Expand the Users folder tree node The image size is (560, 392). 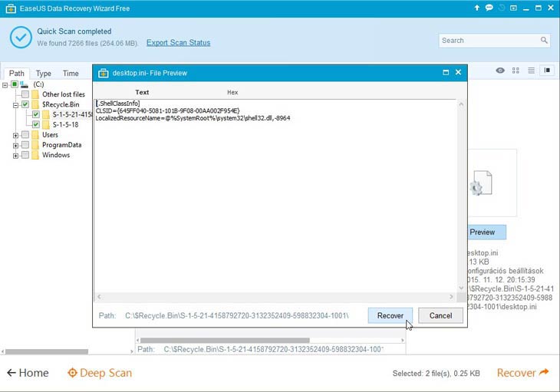pos(15,135)
